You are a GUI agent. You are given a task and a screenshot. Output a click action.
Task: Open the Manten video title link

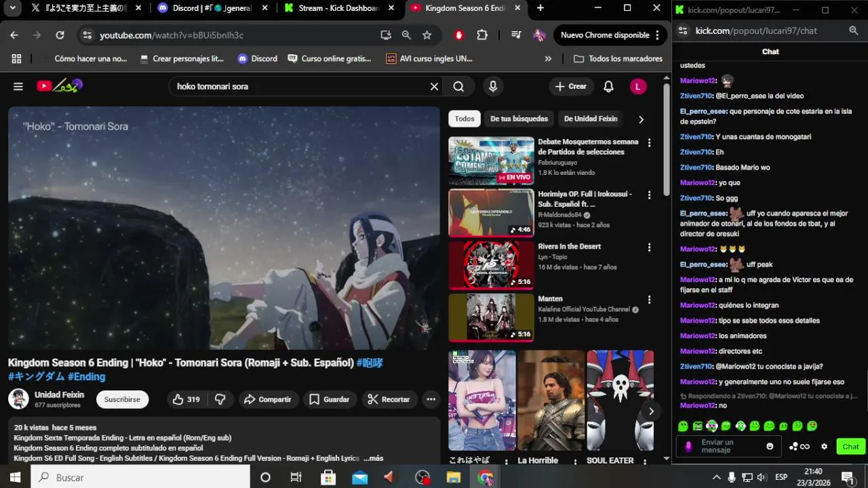click(550, 299)
